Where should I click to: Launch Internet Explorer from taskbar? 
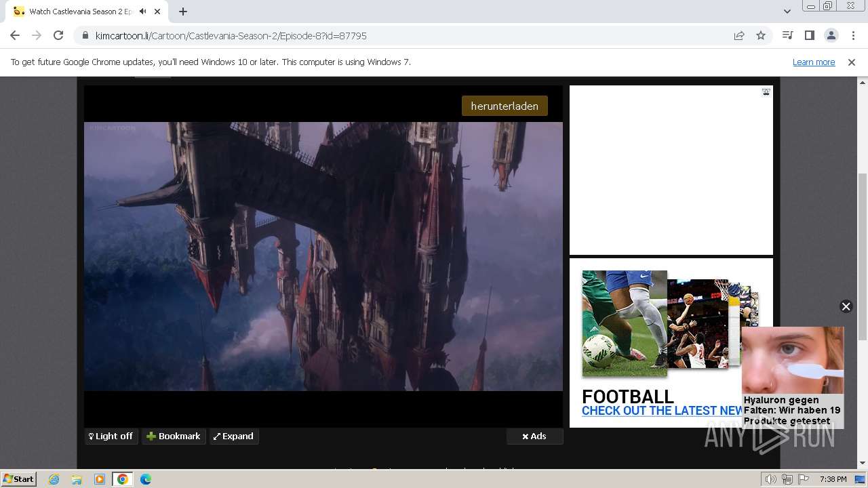click(54, 479)
